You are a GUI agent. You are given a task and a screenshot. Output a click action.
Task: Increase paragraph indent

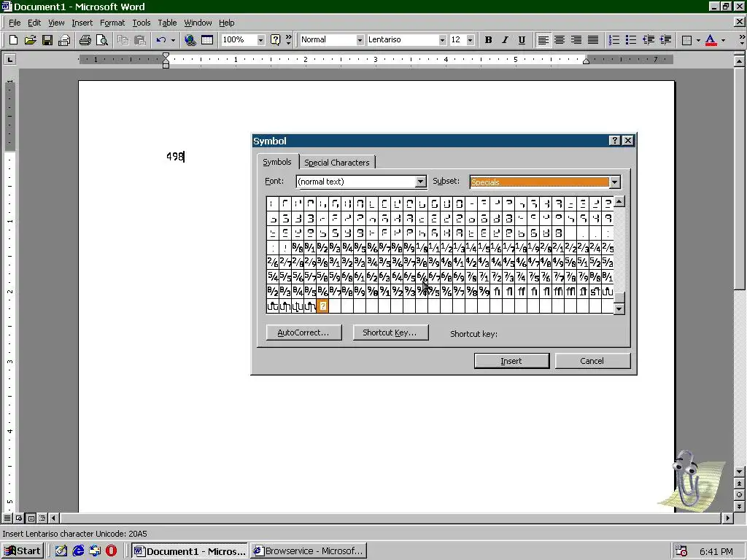[665, 40]
